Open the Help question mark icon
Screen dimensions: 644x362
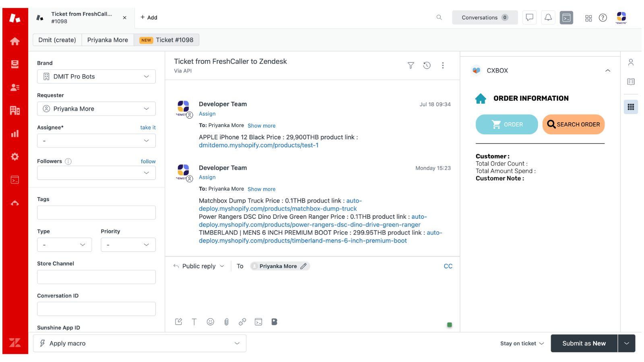(x=603, y=18)
